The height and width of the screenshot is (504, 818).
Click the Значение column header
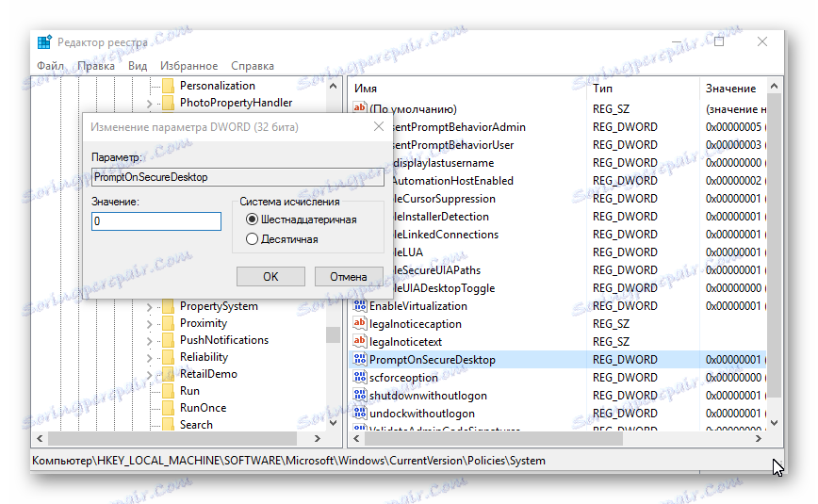click(733, 89)
